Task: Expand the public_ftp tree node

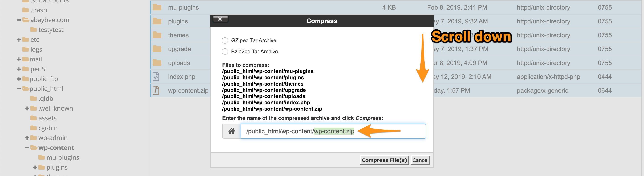Action: [19, 79]
